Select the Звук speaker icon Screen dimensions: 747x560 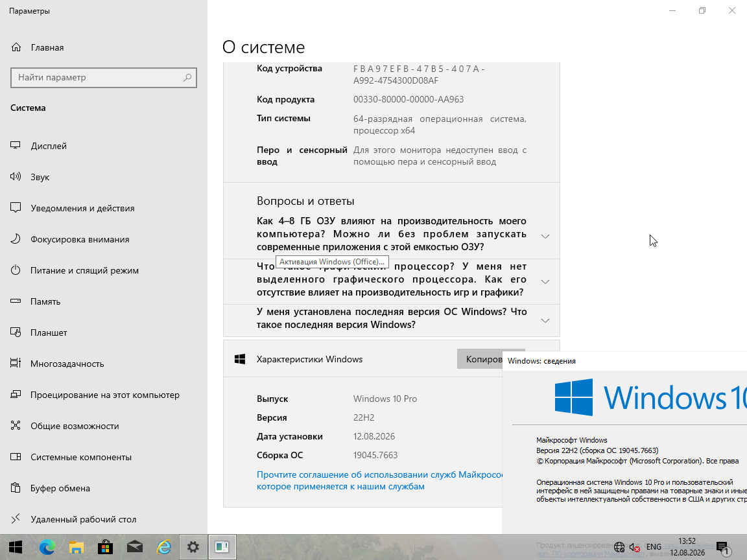16,177
